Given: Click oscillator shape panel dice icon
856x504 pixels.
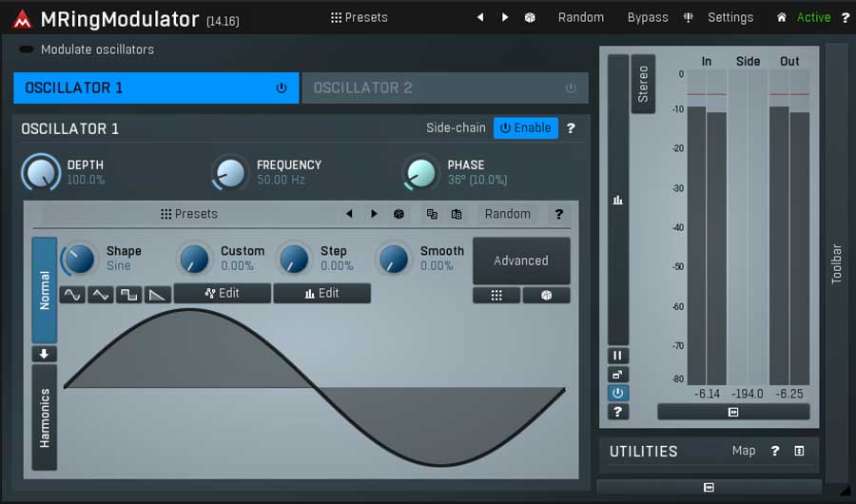Looking at the screenshot, I should coord(399,214).
